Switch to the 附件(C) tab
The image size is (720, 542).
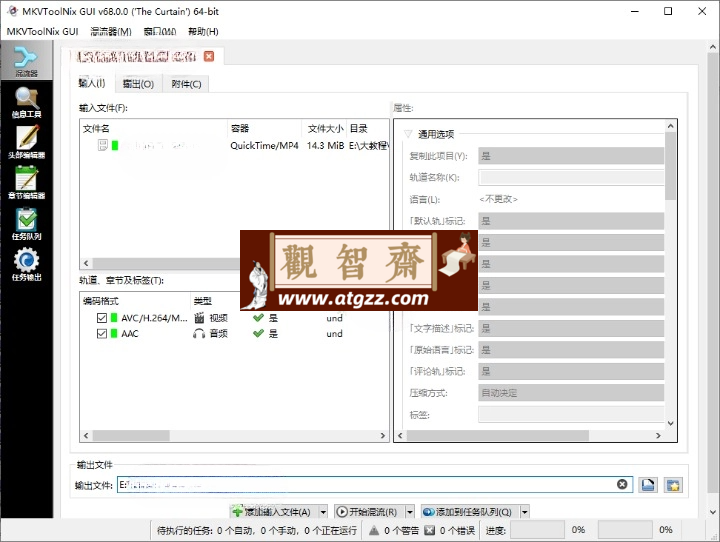point(186,84)
